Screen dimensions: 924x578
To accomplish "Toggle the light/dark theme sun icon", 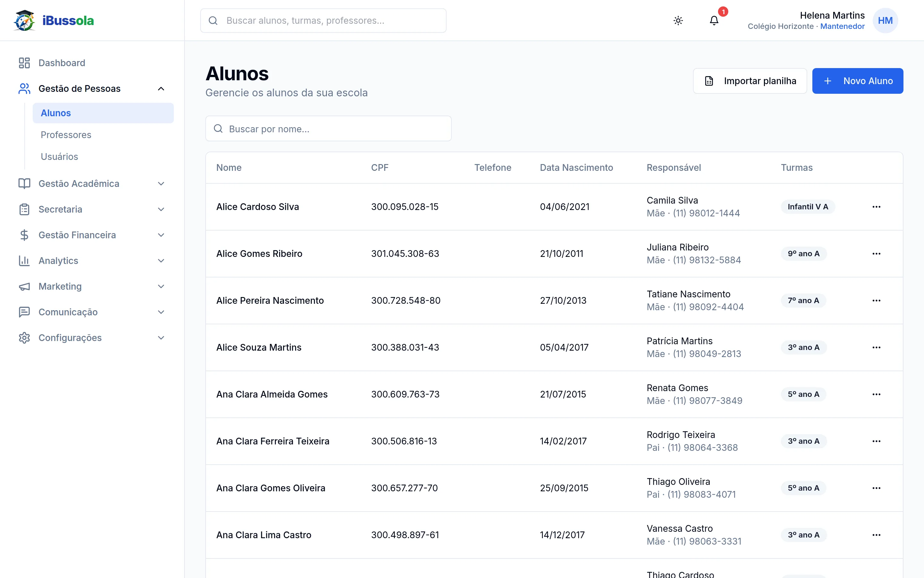I will pos(678,21).
